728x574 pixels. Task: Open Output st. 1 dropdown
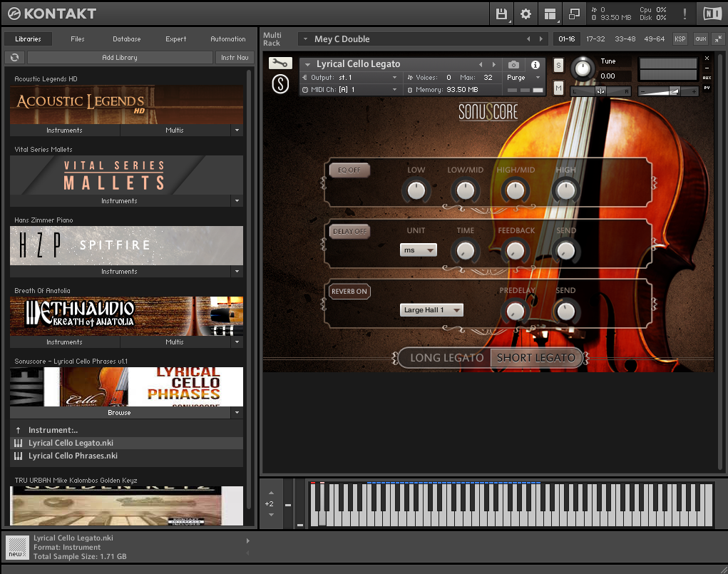tap(349, 78)
